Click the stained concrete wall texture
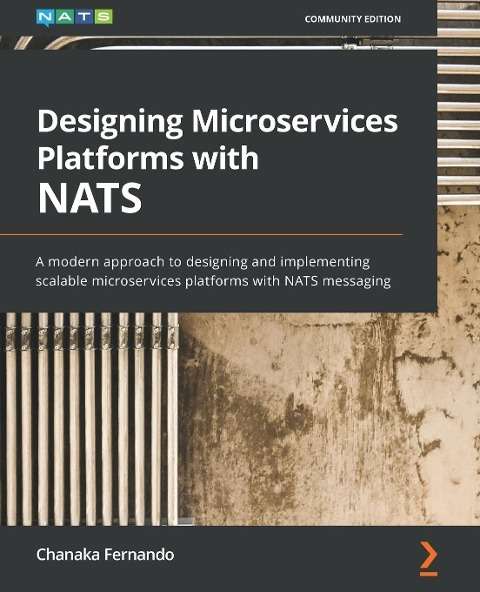 pos(329,419)
